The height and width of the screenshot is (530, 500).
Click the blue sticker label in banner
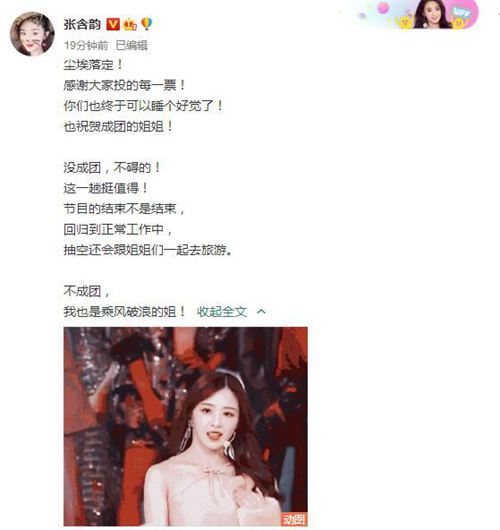(462, 13)
